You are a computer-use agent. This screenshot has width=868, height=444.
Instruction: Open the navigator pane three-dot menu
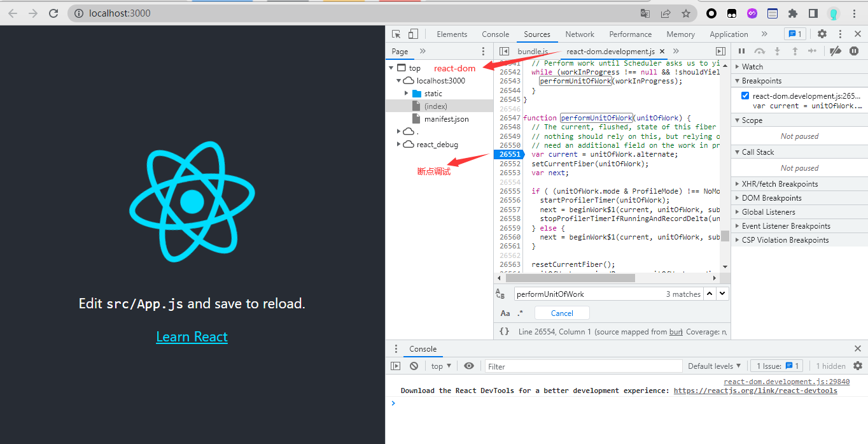coord(483,52)
